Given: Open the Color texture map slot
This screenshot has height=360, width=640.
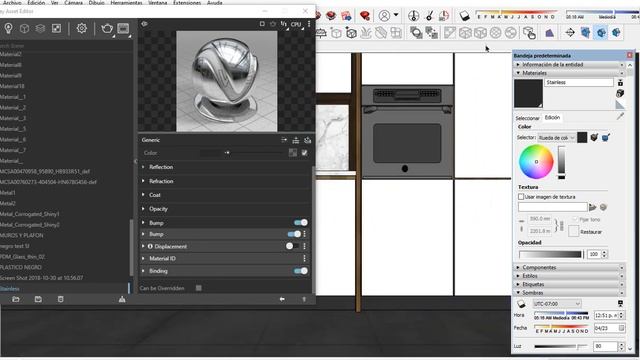Looking at the screenshot, I should pyautogui.click(x=293, y=153).
